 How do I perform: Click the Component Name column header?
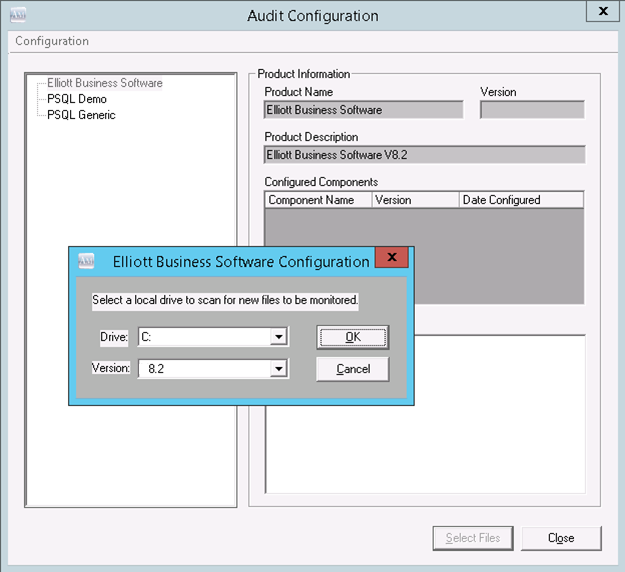pos(318,200)
